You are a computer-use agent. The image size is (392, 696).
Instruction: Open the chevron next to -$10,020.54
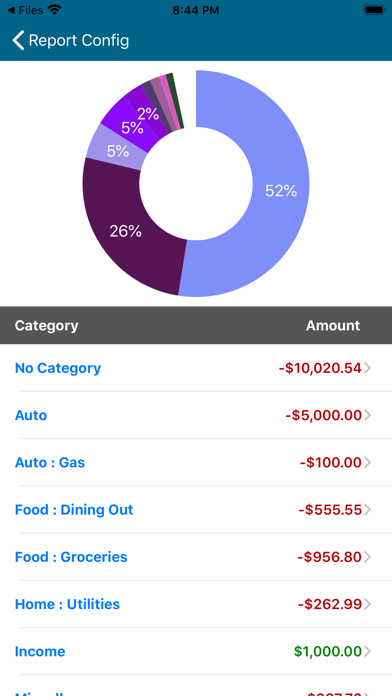(367, 368)
